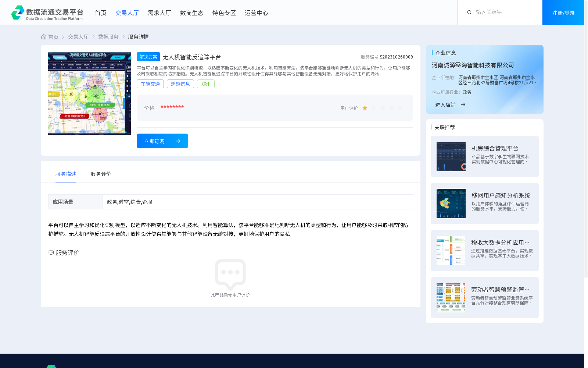This screenshot has width=588, height=368.
Task: Click the 遥感信息 tag
Action: click(x=180, y=84)
